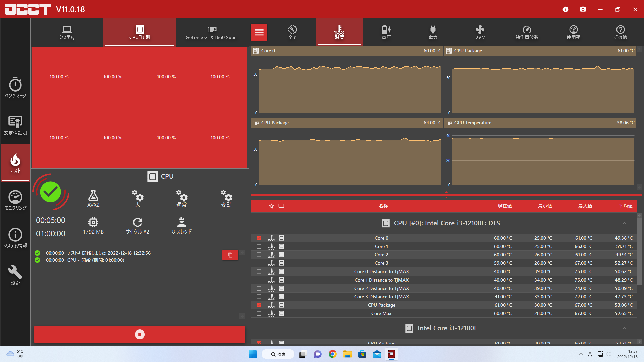The width and height of the screenshot is (644, 362).
Task: Open the 安定性証明 stability certificate section
Action: (x=15, y=125)
